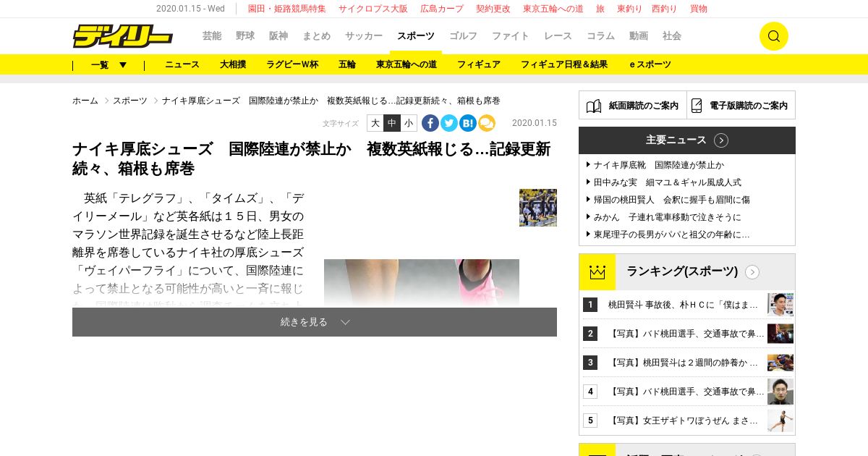
Task: Set font size to 中
Action: click(392, 123)
